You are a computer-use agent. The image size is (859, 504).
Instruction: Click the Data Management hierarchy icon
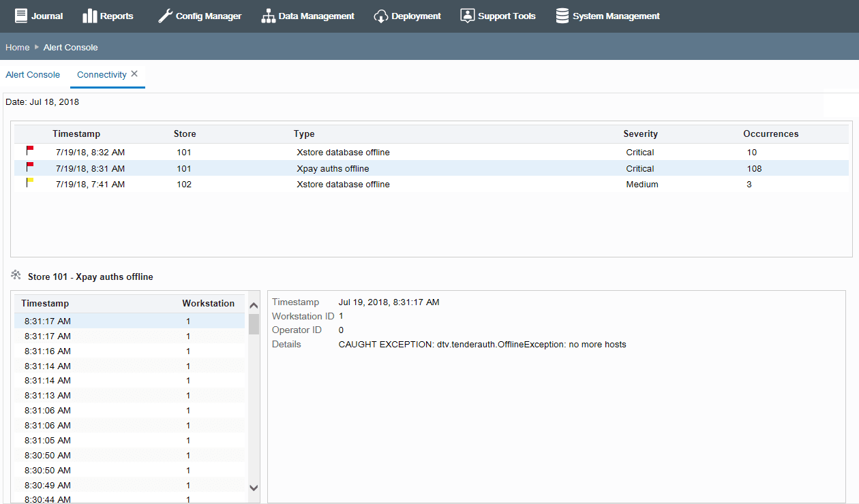[269, 16]
